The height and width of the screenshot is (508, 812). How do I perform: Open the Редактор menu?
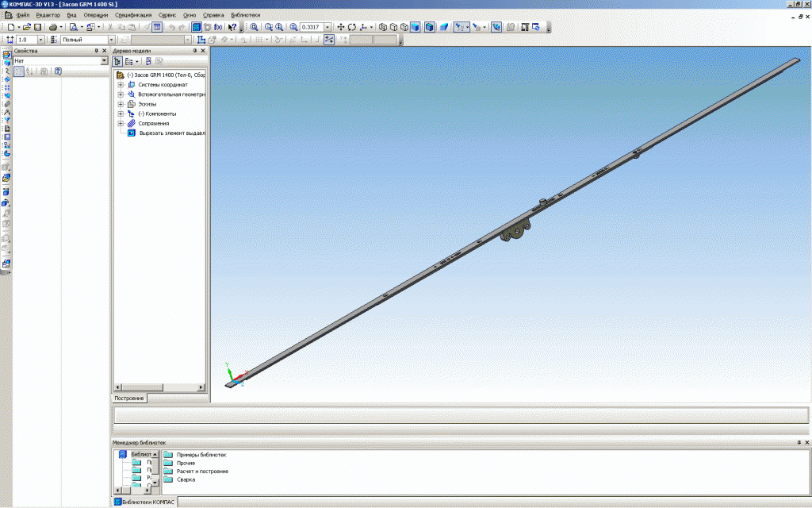(48, 15)
